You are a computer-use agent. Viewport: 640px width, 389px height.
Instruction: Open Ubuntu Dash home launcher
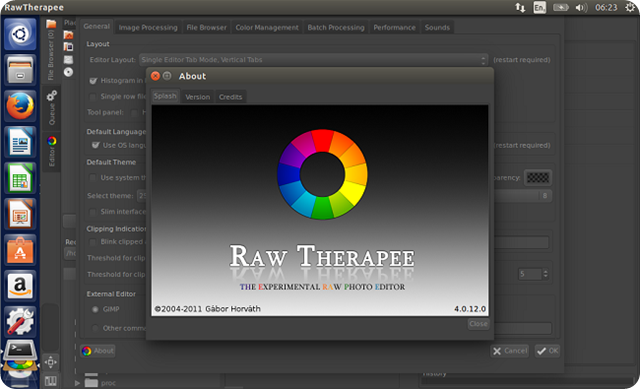pyautogui.click(x=20, y=34)
